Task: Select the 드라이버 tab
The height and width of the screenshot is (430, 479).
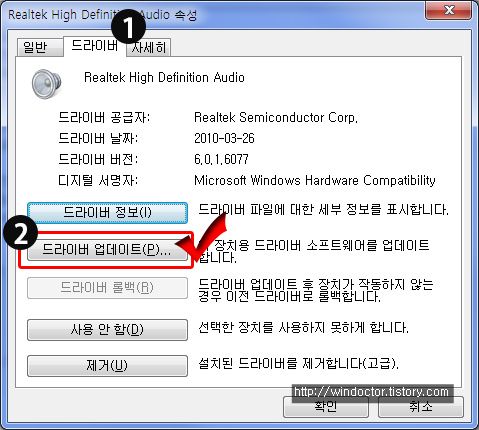Action: click(x=95, y=46)
